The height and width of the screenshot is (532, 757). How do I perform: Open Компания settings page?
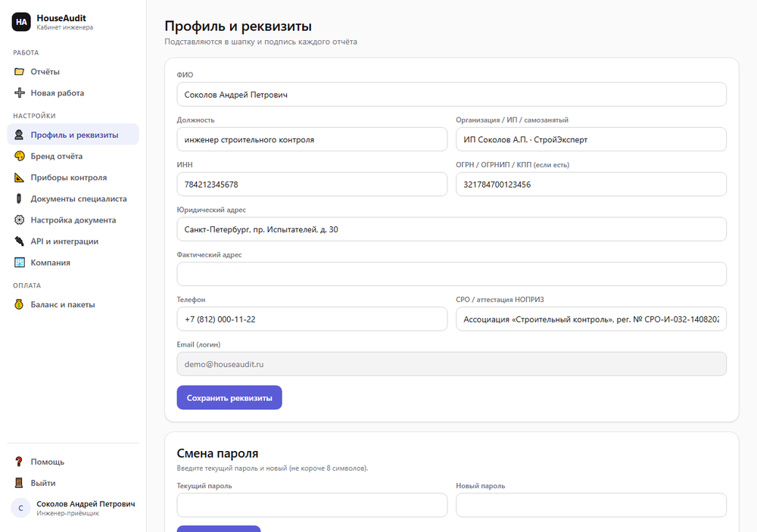pos(73,262)
